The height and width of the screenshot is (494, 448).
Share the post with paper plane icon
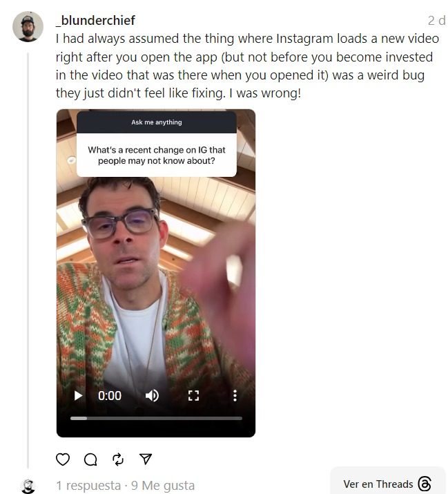pyautogui.click(x=146, y=459)
